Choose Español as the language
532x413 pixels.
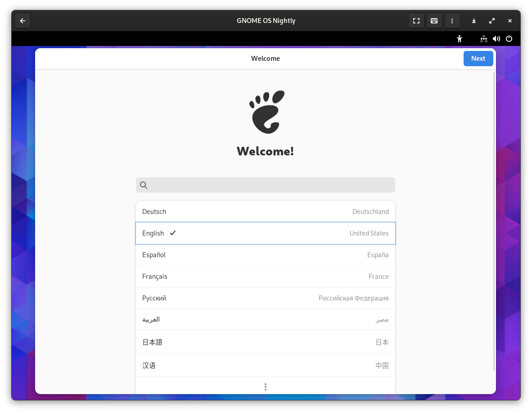pos(266,255)
